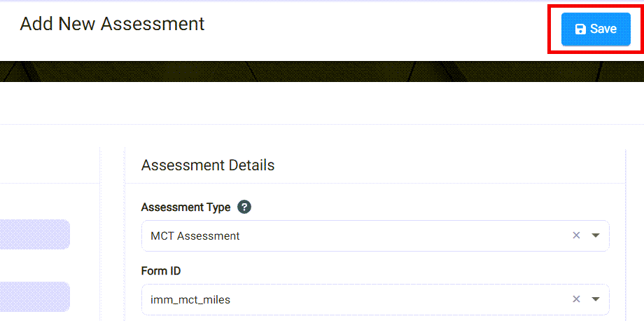644x321 pixels.
Task: Select the MCT Assessment value text
Action: click(x=195, y=236)
